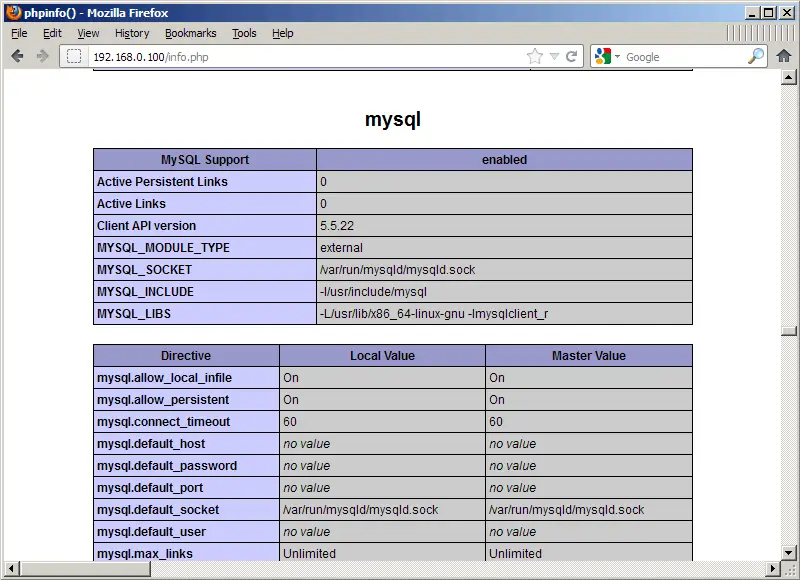This screenshot has width=800, height=580.
Task: Click the Back navigation arrow
Action: pyautogui.click(x=17, y=57)
